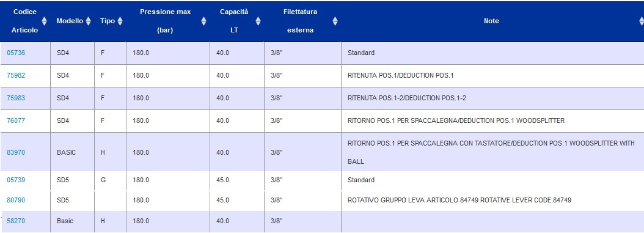Open article code 58270 link

(x=16, y=221)
